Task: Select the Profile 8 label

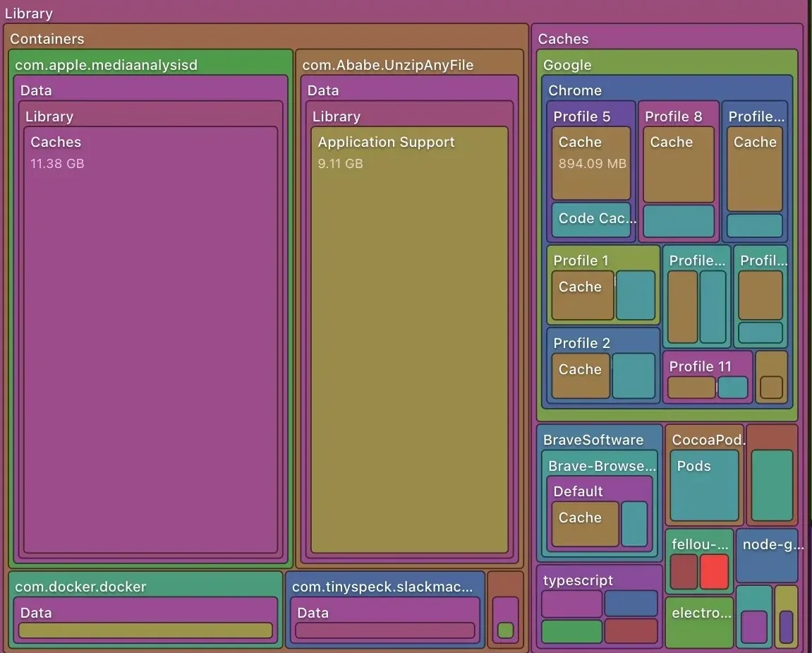Action: [x=673, y=116]
